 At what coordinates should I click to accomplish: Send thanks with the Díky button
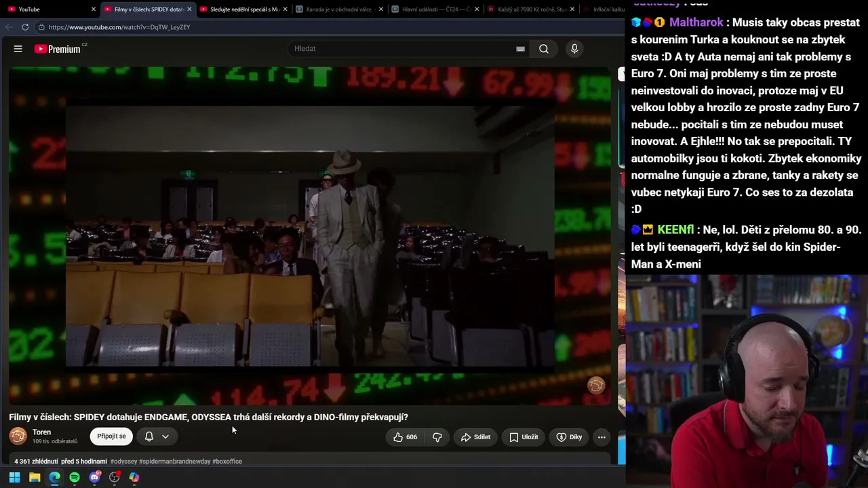pos(569,437)
